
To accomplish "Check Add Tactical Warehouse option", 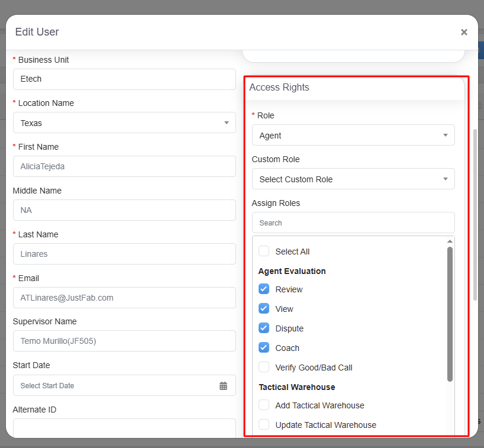I will coord(264,405).
